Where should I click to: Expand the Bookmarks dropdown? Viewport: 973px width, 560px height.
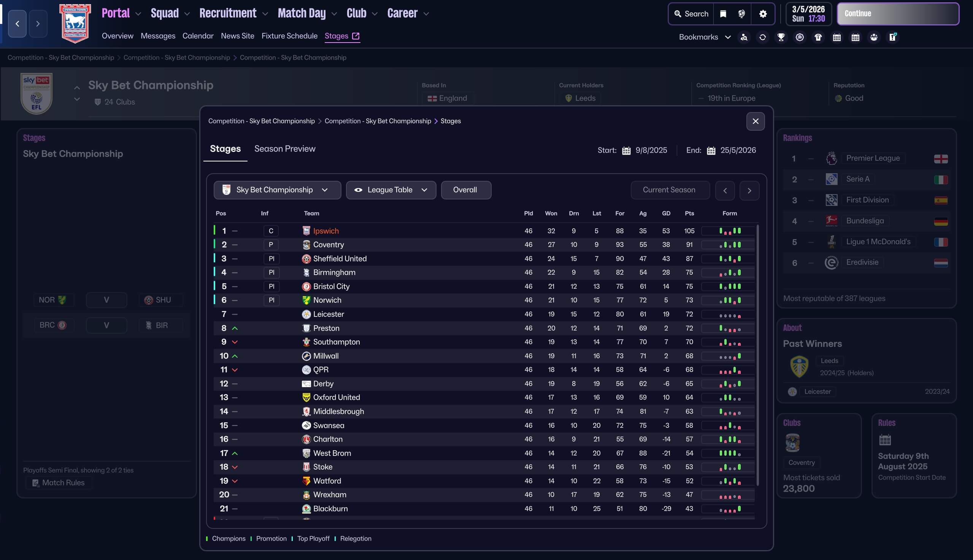click(704, 37)
